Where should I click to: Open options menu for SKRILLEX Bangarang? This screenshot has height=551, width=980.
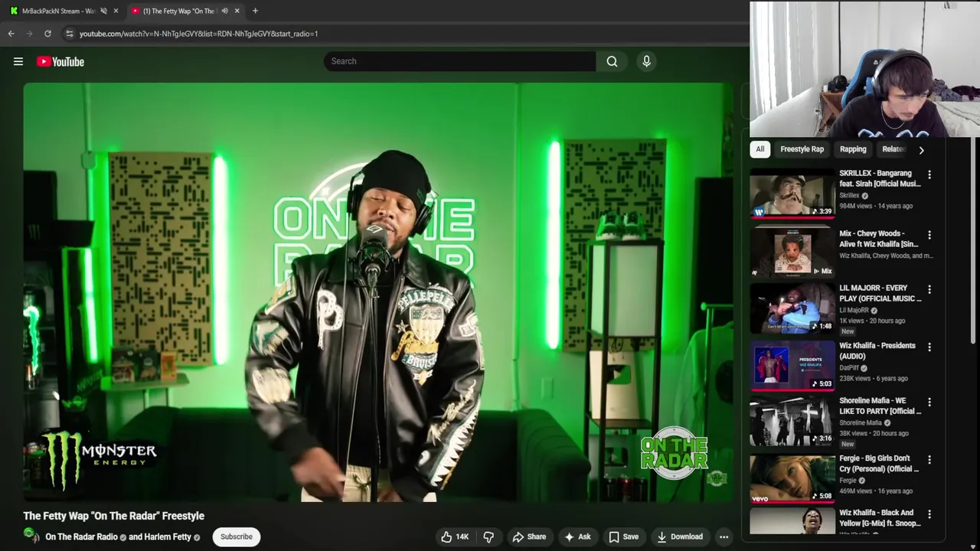pyautogui.click(x=929, y=174)
